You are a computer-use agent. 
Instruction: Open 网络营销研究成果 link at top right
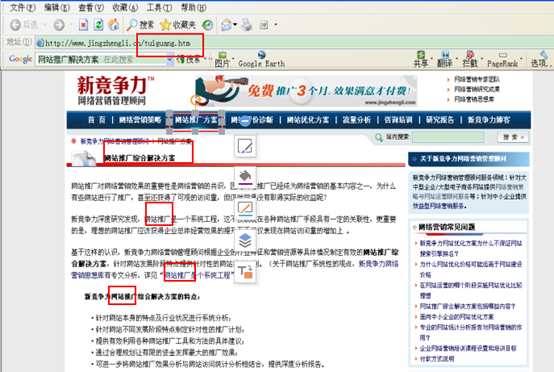coord(477,89)
